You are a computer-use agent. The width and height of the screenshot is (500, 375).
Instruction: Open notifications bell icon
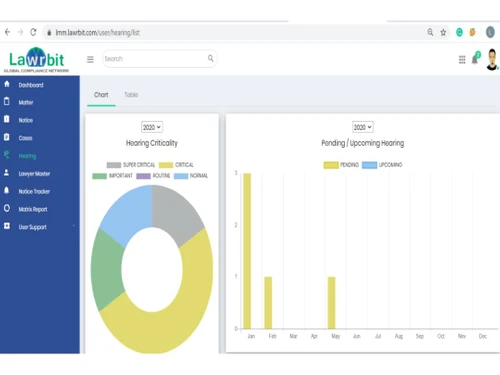tap(476, 59)
